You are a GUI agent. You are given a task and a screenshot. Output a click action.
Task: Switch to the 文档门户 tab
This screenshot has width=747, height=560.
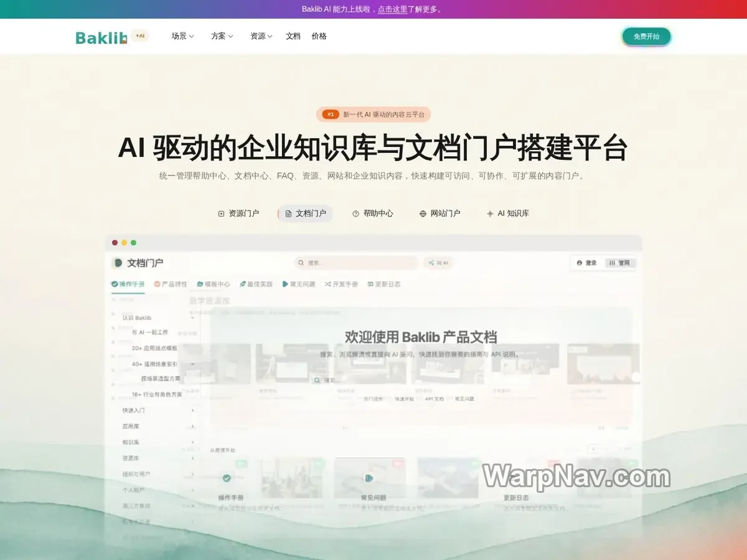point(306,213)
